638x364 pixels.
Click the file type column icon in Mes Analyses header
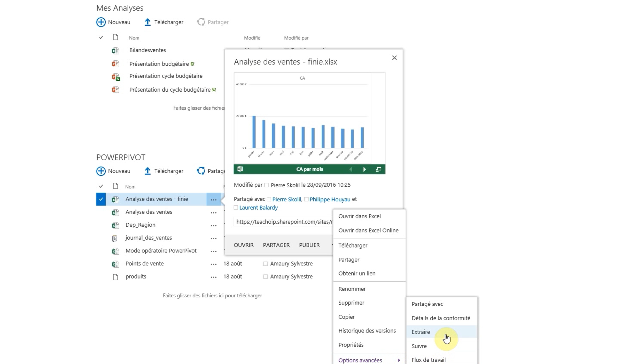tap(115, 37)
